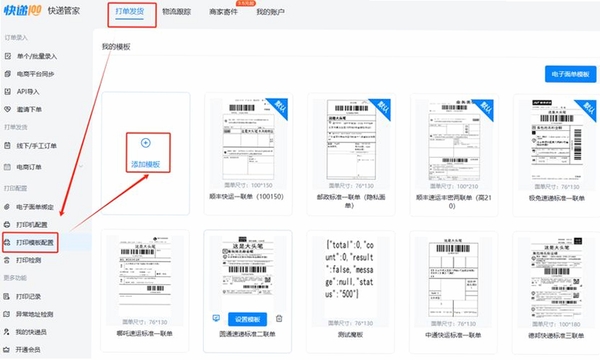Open 开通会员 in the sidebar
Image resolution: width=600 pixels, height=360 pixels.
pyautogui.click(x=28, y=349)
